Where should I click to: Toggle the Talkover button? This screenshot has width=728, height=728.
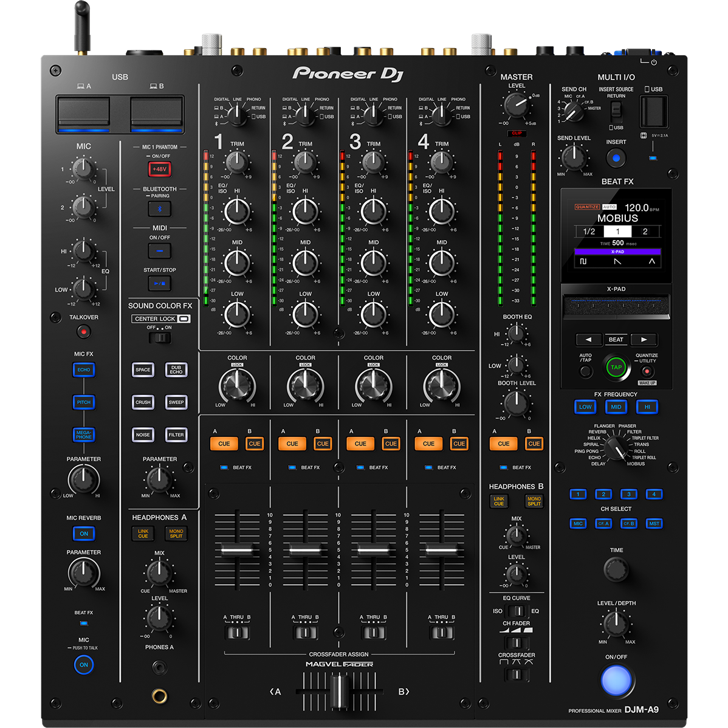(x=84, y=332)
